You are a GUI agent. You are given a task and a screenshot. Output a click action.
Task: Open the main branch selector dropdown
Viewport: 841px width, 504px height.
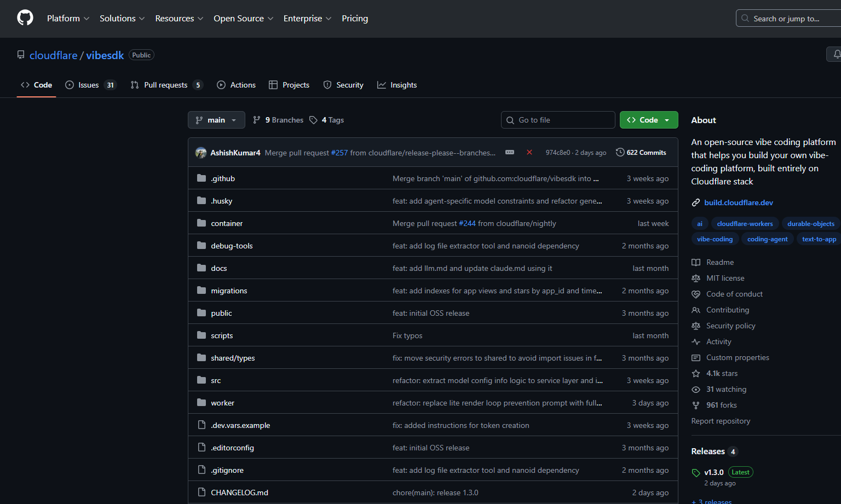216,119
